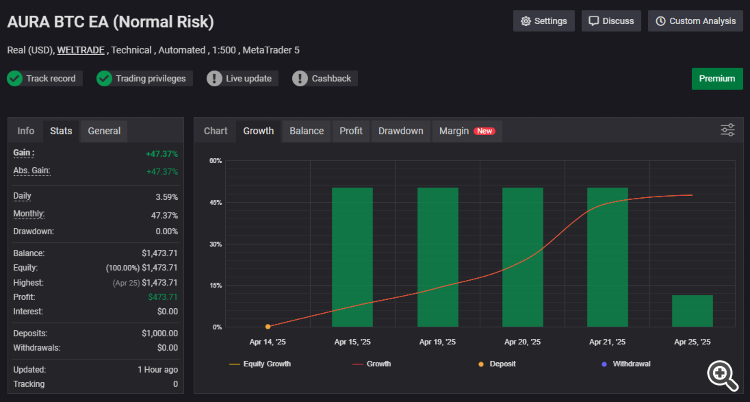Click the magnifier zoom icon
Screen dimensions: 750x402
point(722,374)
